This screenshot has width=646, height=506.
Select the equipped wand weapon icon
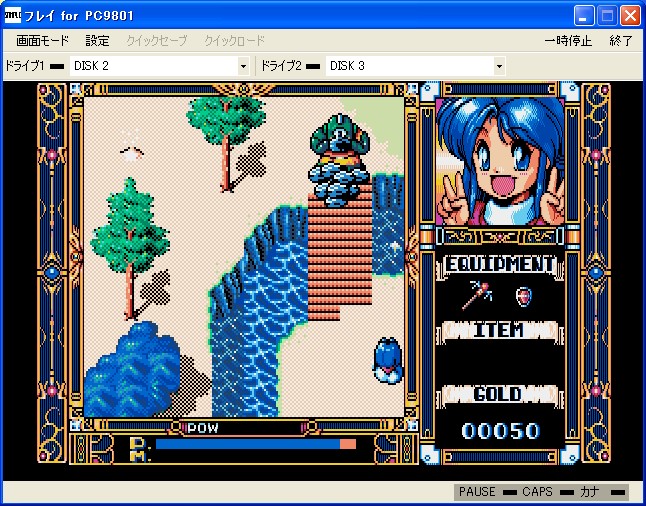pos(477,295)
